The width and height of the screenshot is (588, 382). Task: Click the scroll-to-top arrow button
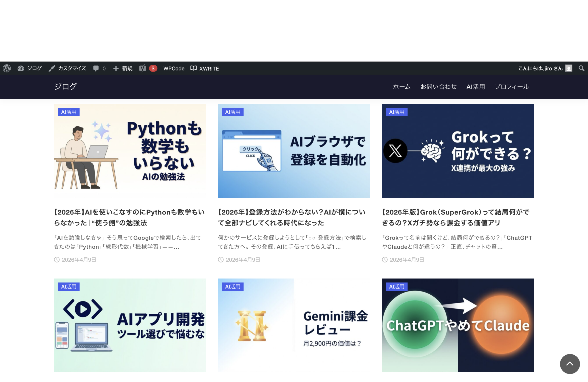[x=570, y=364]
